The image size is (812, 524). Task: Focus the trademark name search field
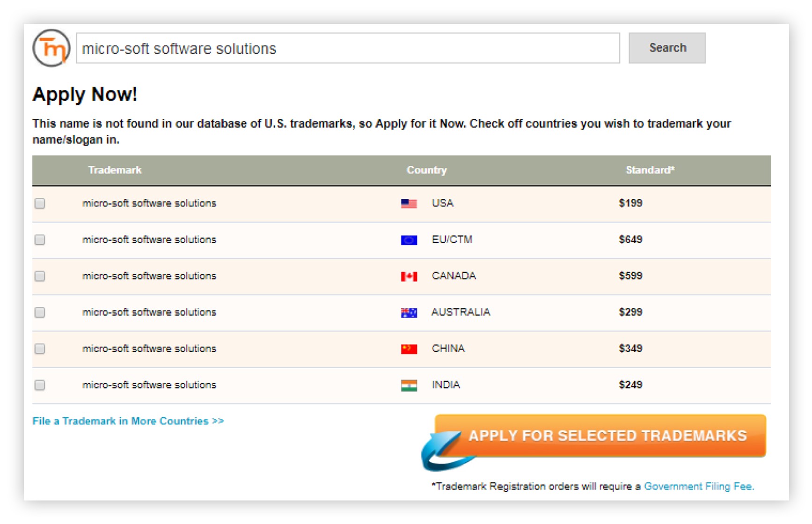point(348,48)
